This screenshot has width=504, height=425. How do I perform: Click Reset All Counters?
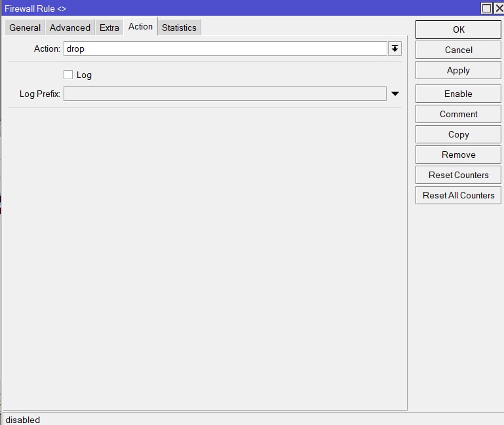click(x=458, y=195)
